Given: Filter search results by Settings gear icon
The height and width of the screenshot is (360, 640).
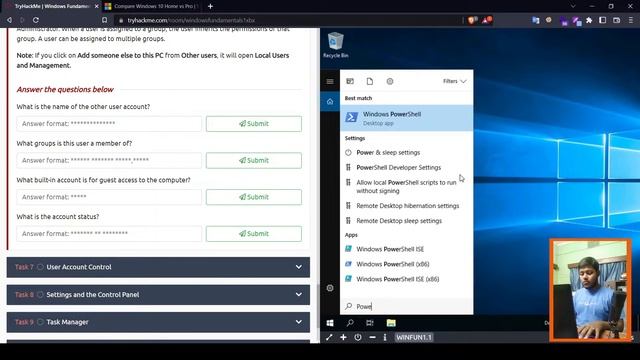Looking at the screenshot, I should pyautogui.click(x=390, y=81).
